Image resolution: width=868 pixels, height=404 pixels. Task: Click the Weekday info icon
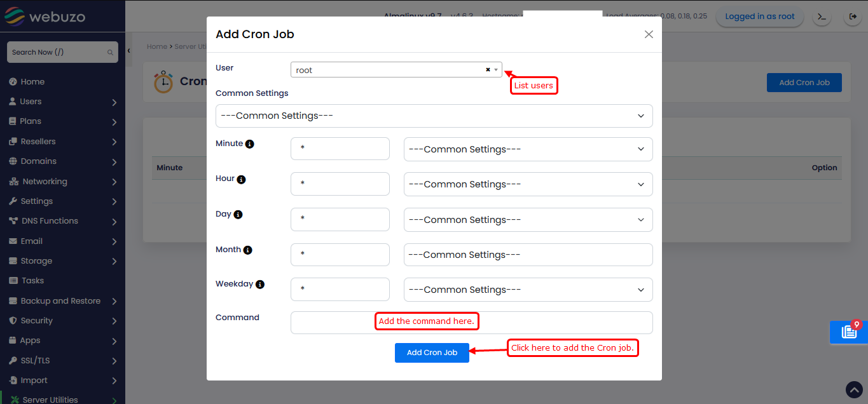260,285
